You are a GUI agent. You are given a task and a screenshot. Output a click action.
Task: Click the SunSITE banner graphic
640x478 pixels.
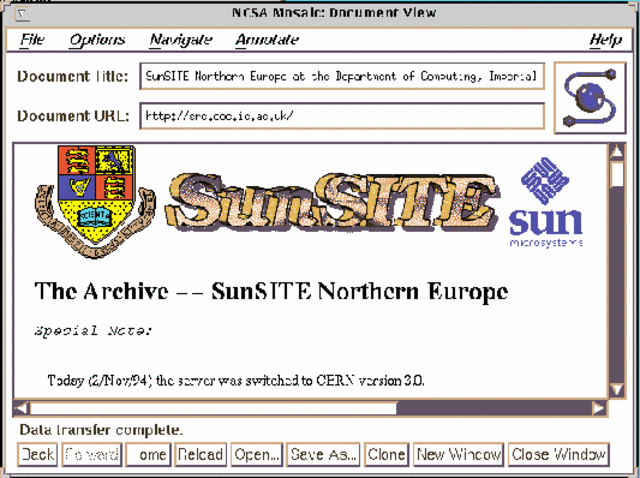[x=332, y=205]
